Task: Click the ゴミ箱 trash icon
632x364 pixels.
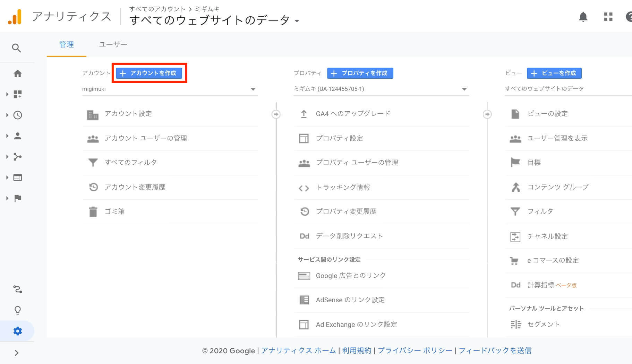Action: 93,211
